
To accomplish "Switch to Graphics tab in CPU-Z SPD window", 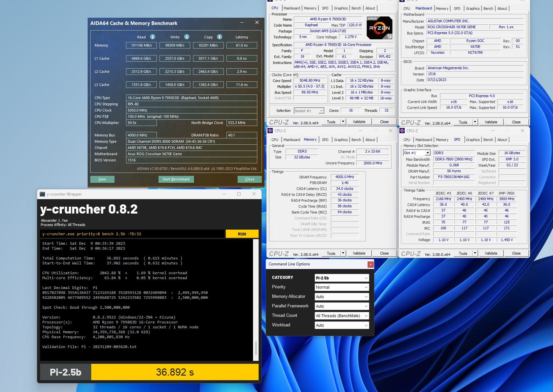I will pos(473,140).
